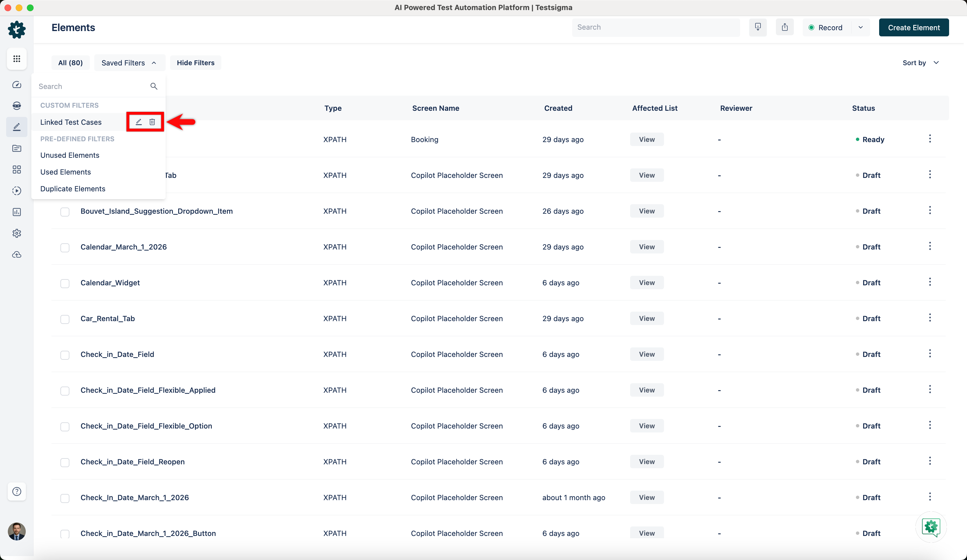Open the dashboard gauge icon in sidebar
This screenshot has width=967, height=560.
click(x=17, y=85)
